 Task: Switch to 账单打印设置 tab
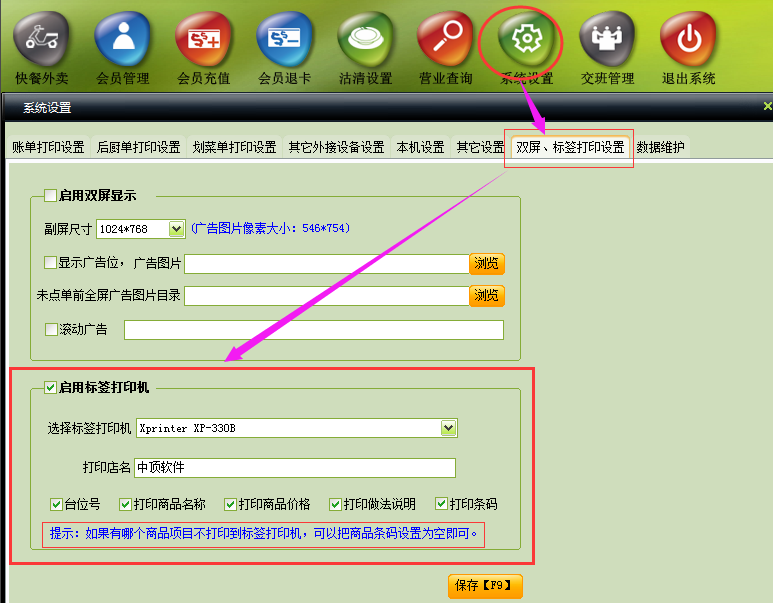48,147
